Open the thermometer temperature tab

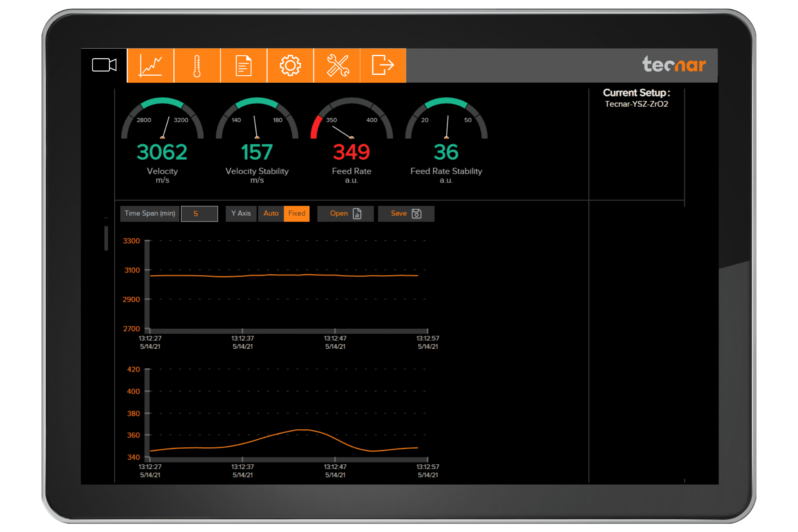197,65
